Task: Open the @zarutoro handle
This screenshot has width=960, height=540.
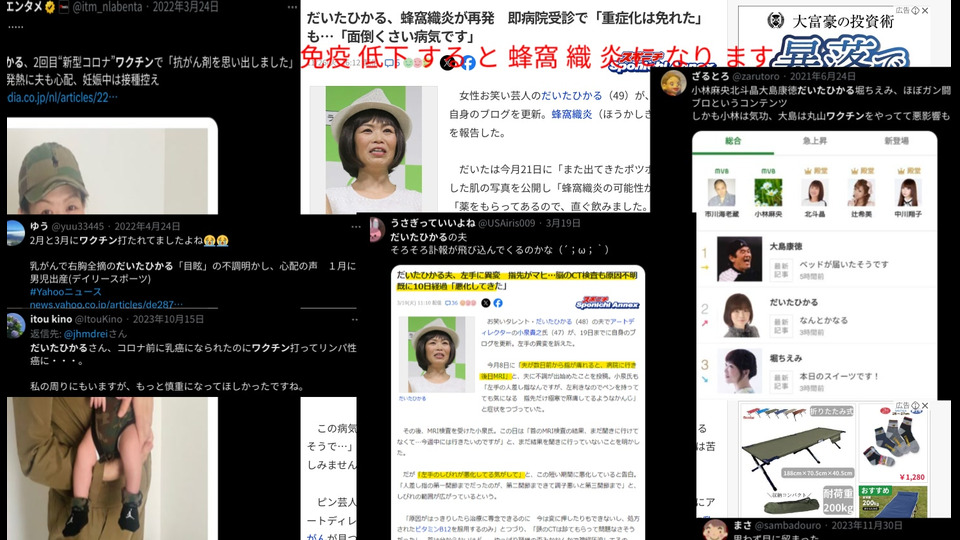Action: pos(756,77)
